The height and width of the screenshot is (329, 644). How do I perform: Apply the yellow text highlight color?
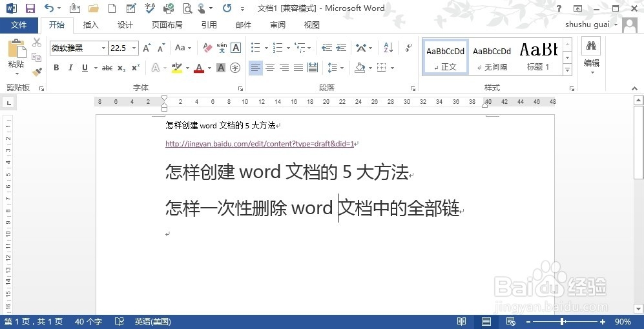176,68
